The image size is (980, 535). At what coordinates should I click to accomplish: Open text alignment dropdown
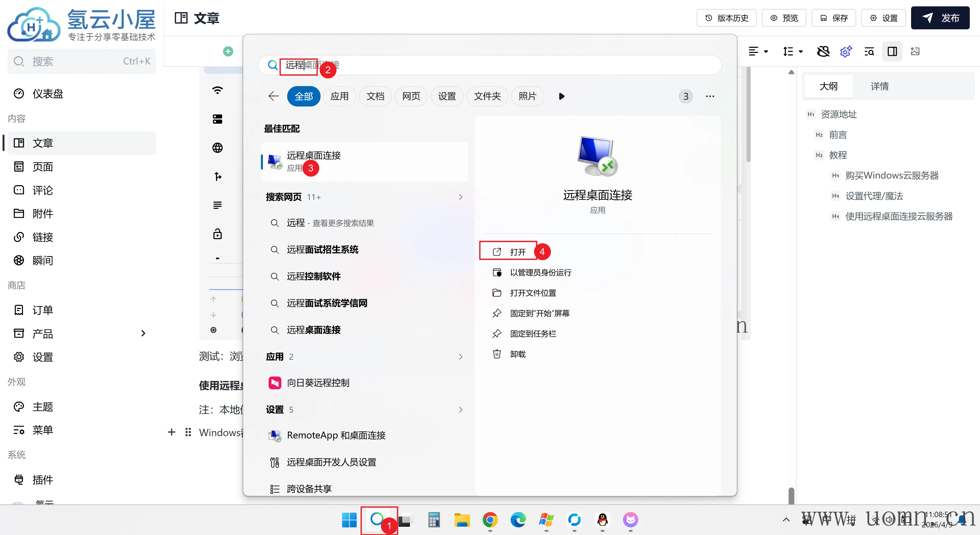(x=758, y=51)
